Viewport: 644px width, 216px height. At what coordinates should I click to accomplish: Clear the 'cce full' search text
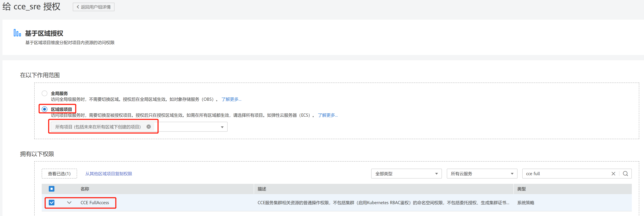613,174
